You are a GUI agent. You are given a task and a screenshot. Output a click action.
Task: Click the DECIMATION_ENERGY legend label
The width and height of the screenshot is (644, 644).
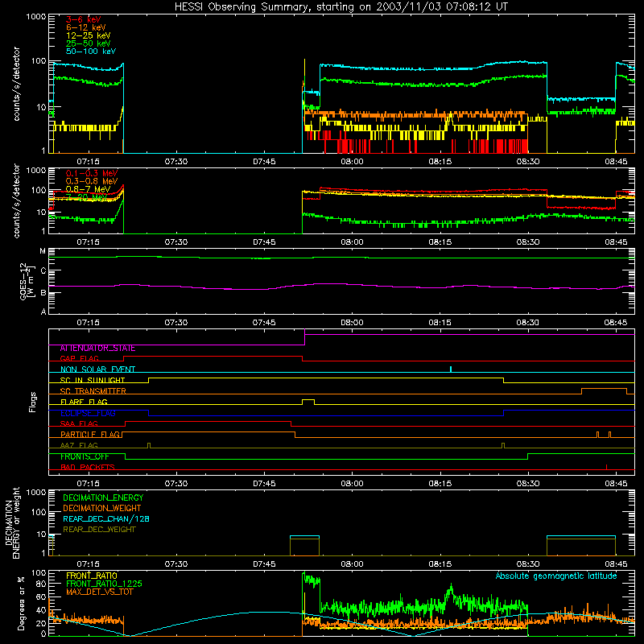tap(103, 497)
